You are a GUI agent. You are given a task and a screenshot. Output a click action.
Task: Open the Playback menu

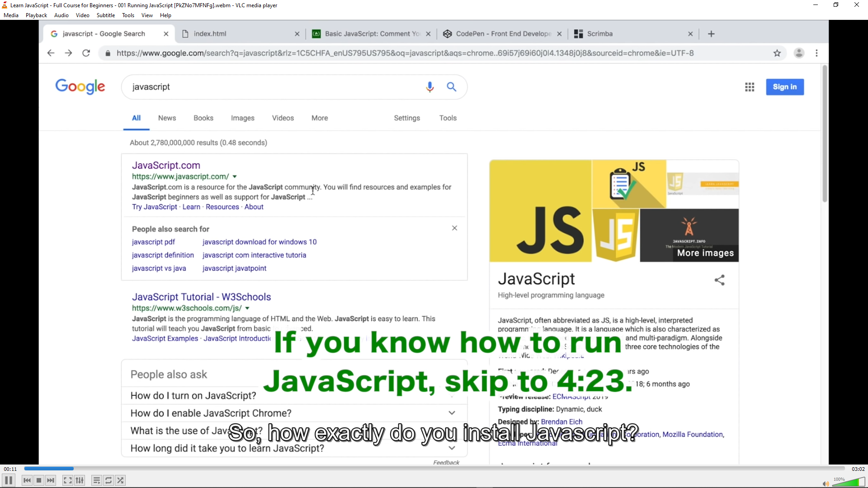(x=36, y=15)
